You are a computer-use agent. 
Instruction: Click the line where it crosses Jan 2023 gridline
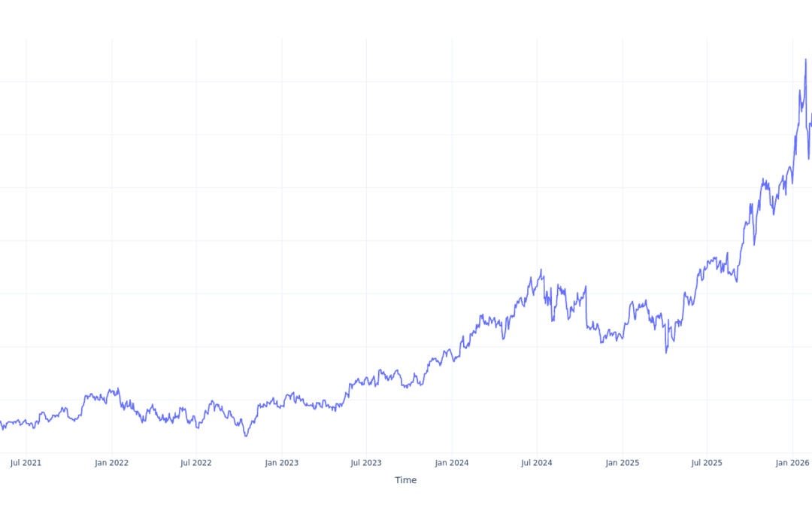(282, 406)
